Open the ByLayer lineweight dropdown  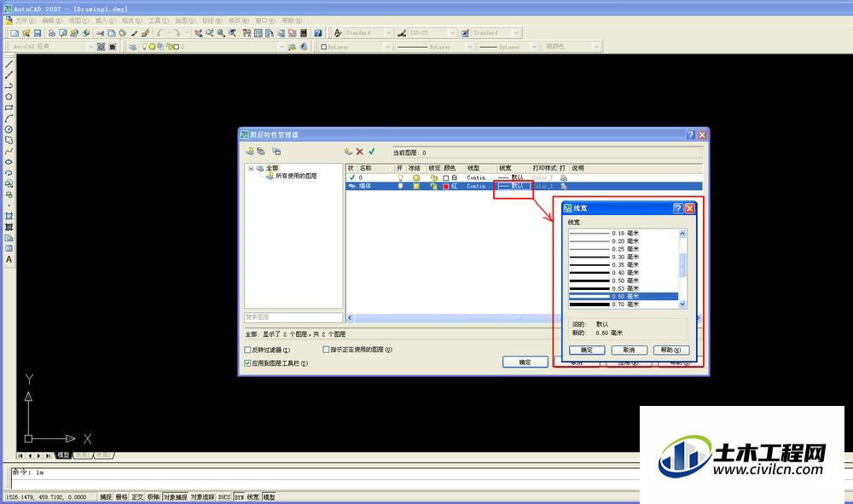point(534,47)
